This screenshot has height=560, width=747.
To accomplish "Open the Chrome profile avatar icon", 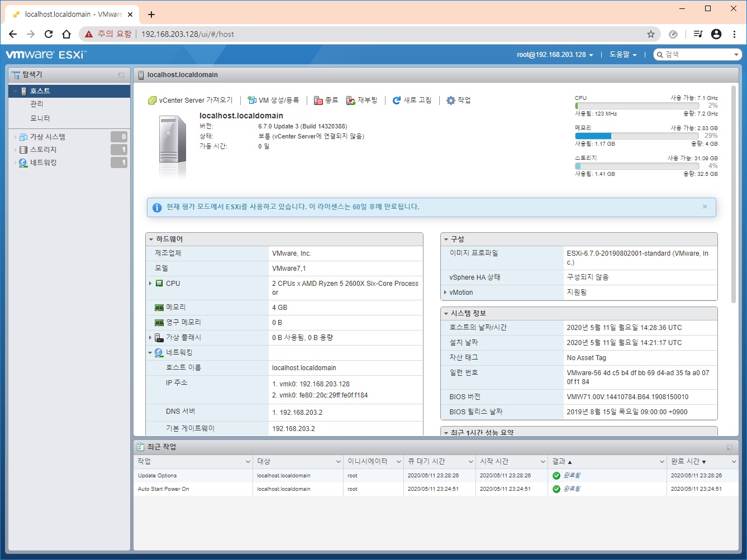I will (x=716, y=34).
